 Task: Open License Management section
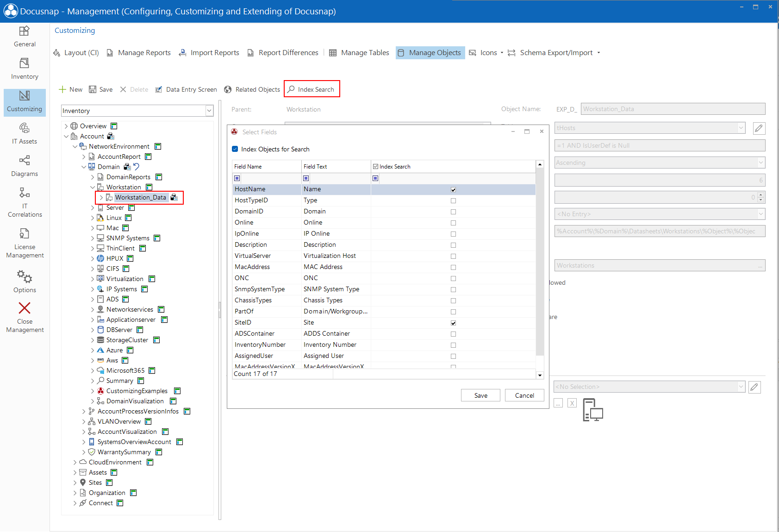(x=25, y=243)
